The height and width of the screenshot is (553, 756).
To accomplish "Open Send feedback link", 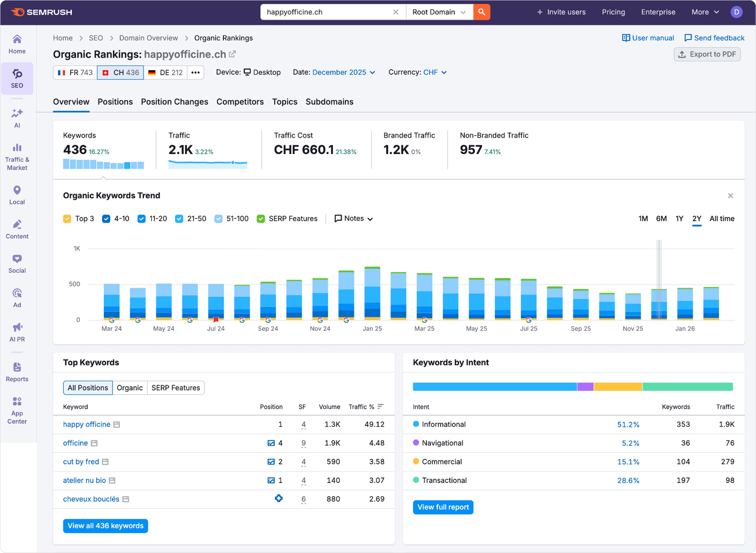I will [x=715, y=38].
